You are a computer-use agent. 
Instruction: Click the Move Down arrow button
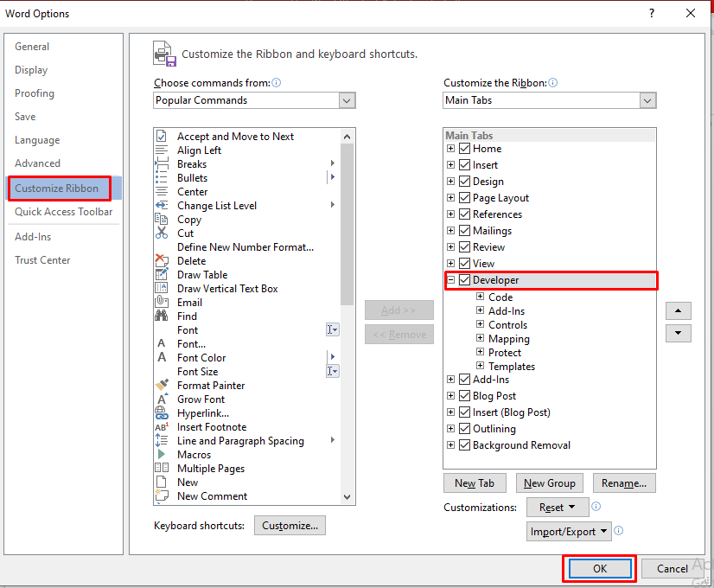coord(678,333)
